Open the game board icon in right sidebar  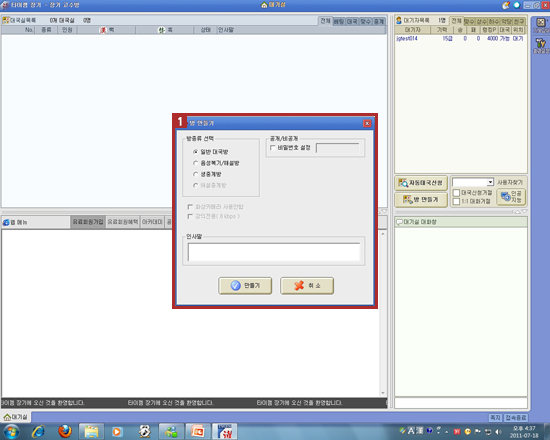[541, 23]
